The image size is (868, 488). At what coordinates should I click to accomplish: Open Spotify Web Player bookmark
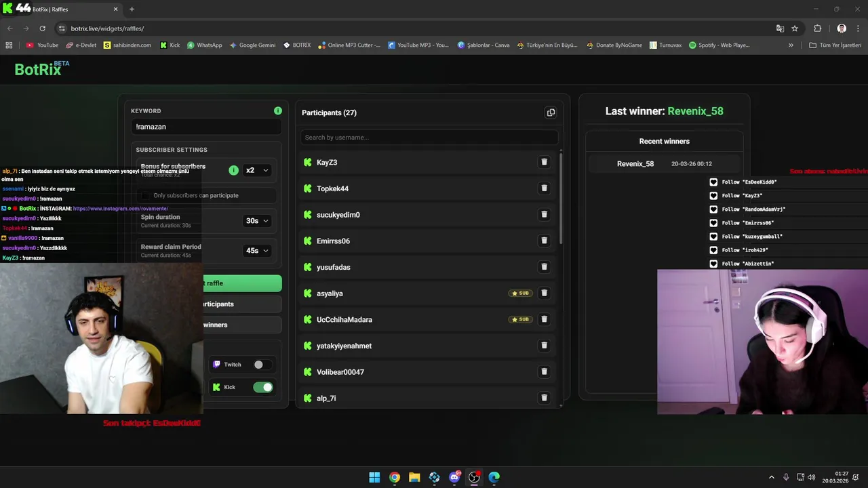tap(719, 45)
